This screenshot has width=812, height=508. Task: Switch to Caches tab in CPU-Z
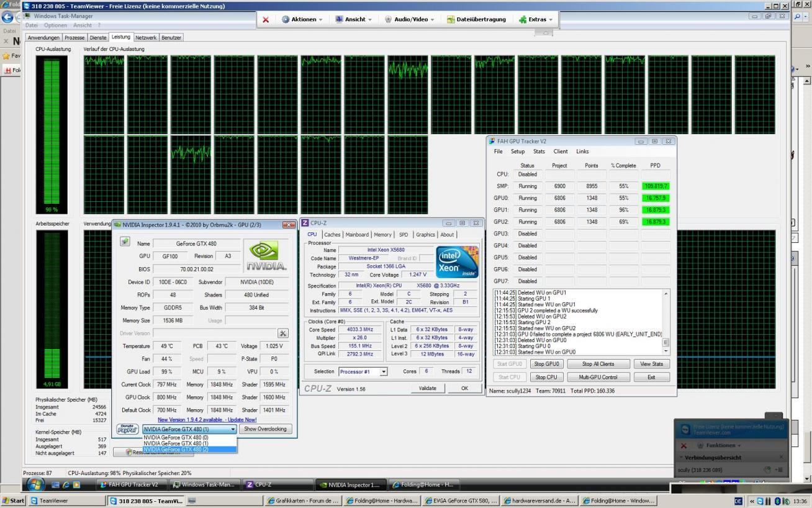pos(332,235)
